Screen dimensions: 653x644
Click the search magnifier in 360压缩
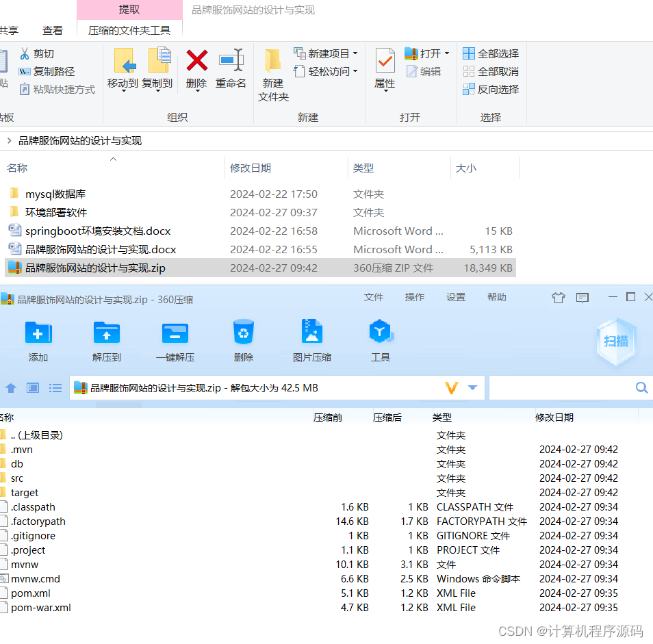[641, 387]
